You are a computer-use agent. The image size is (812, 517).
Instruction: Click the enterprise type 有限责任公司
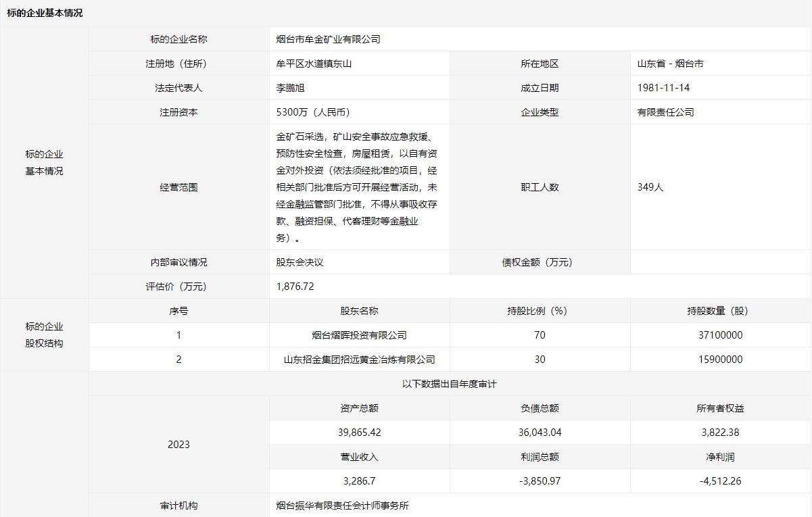pyautogui.click(x=666, y=112)
